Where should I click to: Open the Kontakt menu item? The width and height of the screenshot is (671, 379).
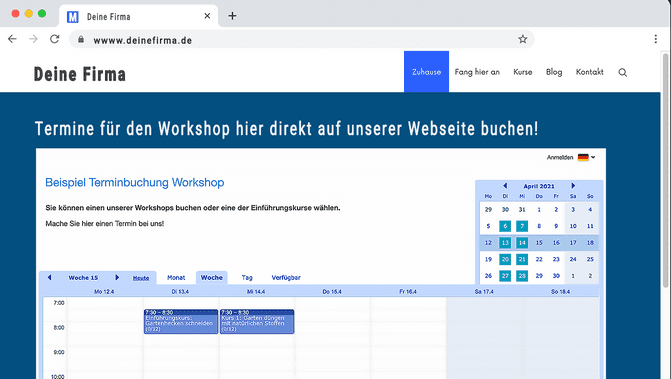(589, 72)
